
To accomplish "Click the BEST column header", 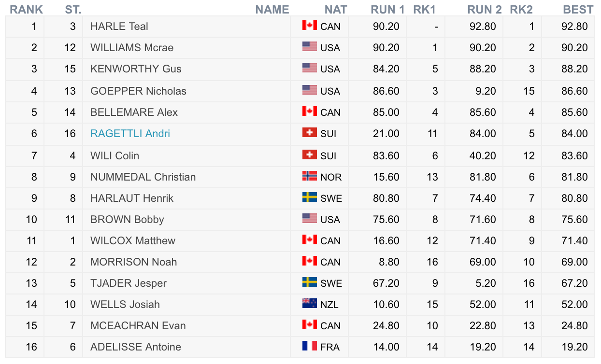I will point(578,9).
